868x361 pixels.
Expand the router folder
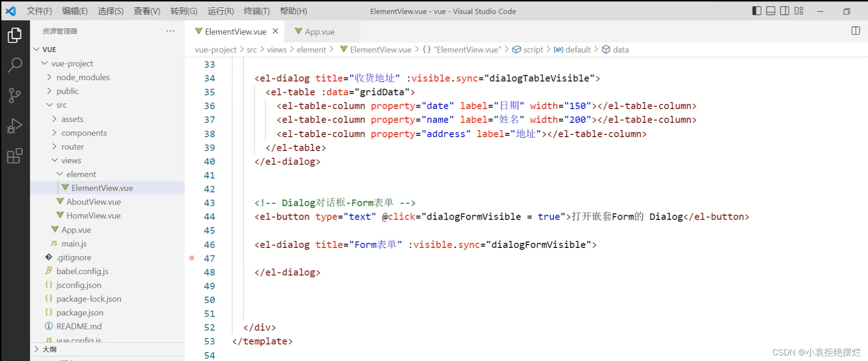(x=55, y=146)
